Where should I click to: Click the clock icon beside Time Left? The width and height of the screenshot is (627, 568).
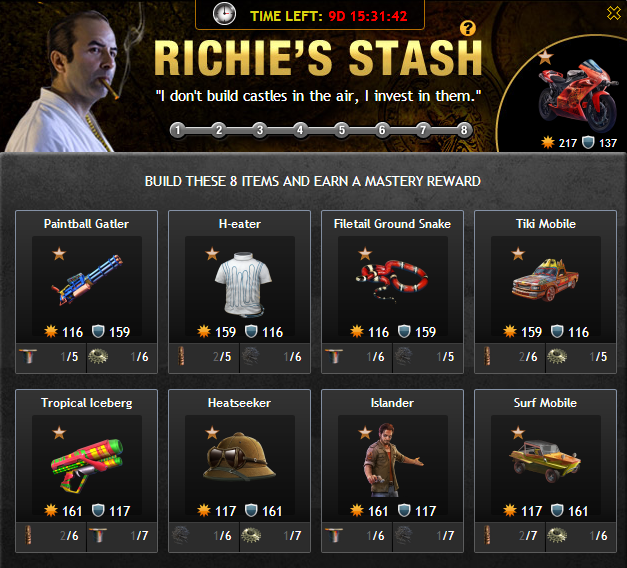tap(224, 13)
